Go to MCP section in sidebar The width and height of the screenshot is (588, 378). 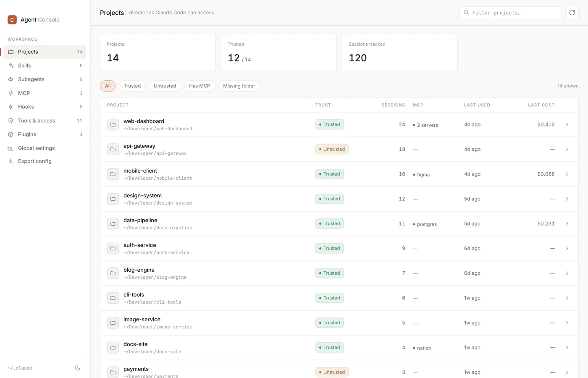[x=45, y=93]
